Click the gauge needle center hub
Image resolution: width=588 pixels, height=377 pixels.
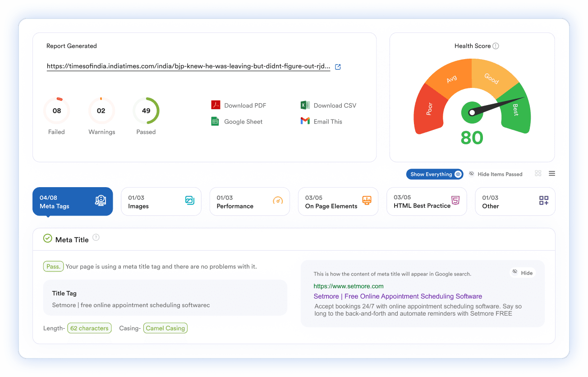pyautogui.click(x=472, y=112)
